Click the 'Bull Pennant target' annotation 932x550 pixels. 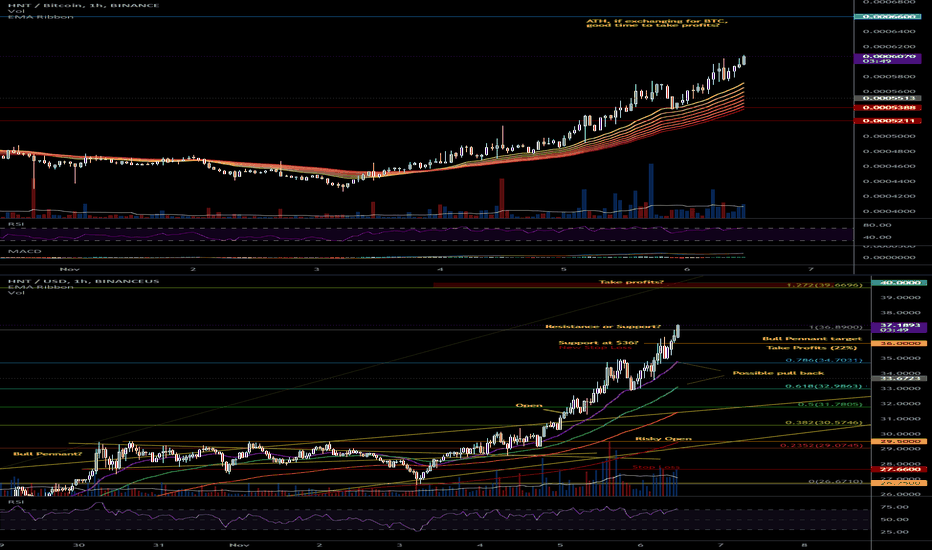point(812,339)
